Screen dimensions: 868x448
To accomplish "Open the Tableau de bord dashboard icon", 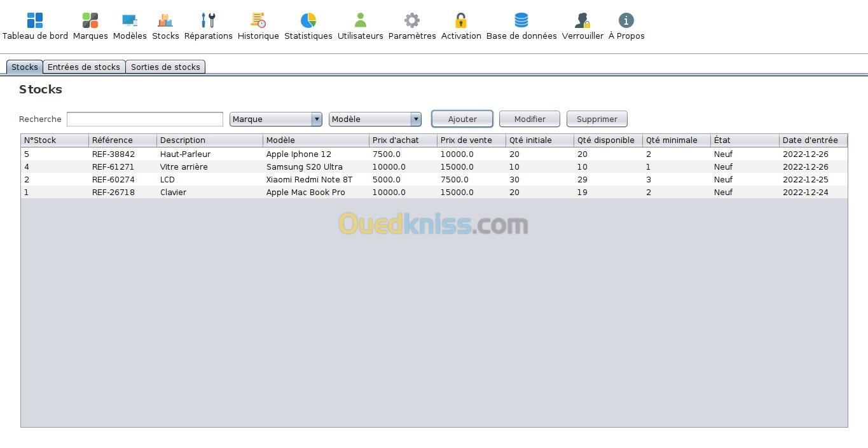I will [35, 20].
